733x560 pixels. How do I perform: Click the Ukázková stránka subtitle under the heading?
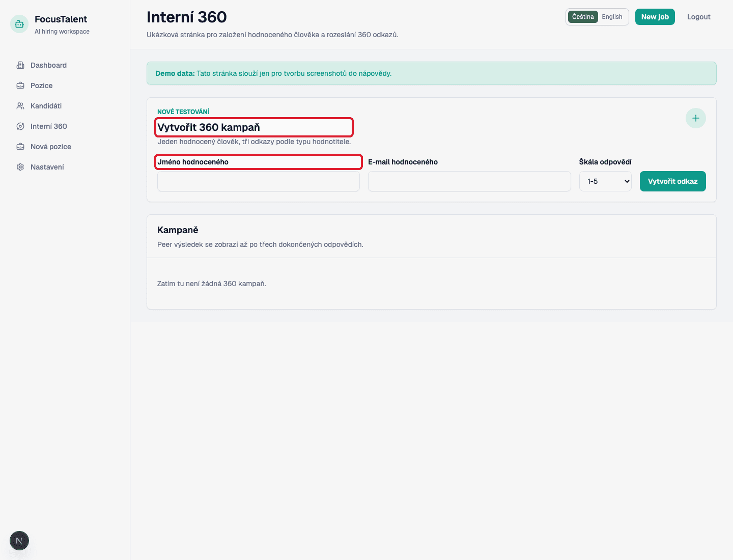[x=272, y=35]
